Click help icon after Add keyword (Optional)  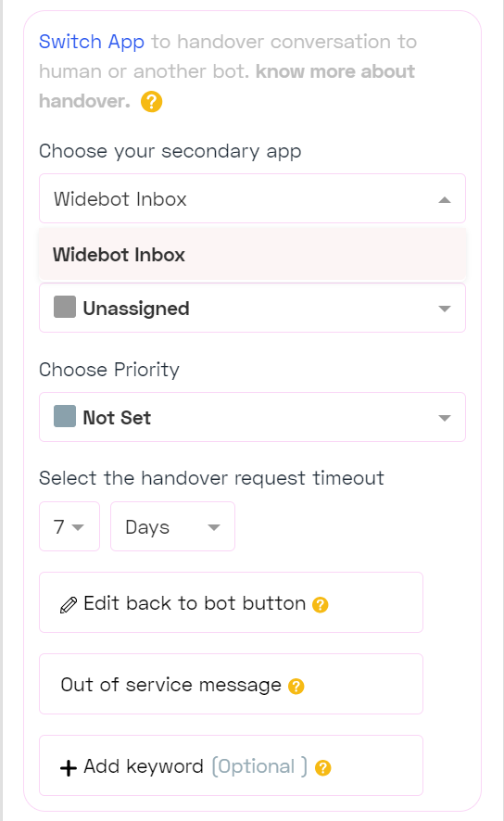pyautogui.click(x=323, y=767)
